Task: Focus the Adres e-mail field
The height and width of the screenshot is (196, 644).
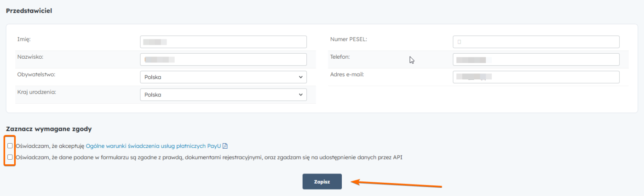Action: 536,77
